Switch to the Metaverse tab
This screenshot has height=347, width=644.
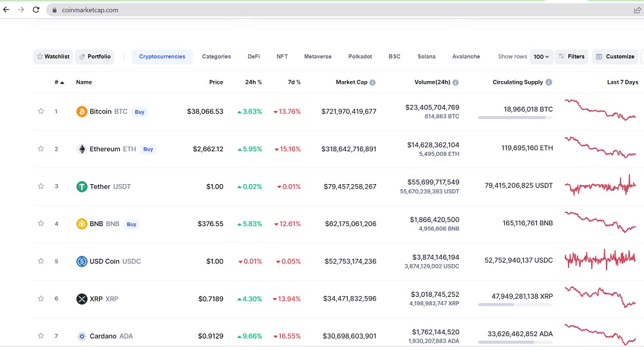tap(317, 57)
